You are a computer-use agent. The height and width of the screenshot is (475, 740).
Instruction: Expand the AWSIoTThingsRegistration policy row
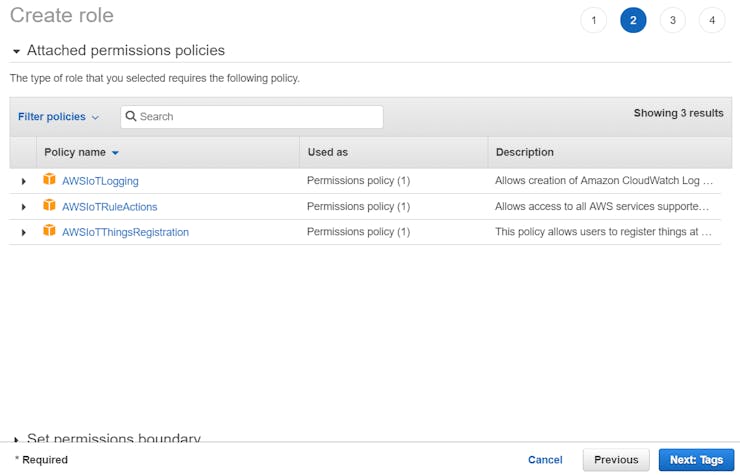[23, 232]
